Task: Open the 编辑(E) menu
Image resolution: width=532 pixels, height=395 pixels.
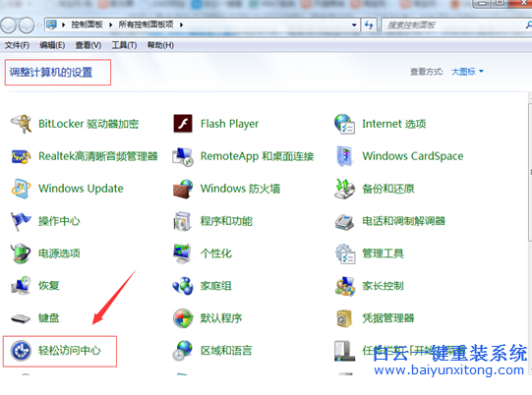Action: tap(52, 45)
